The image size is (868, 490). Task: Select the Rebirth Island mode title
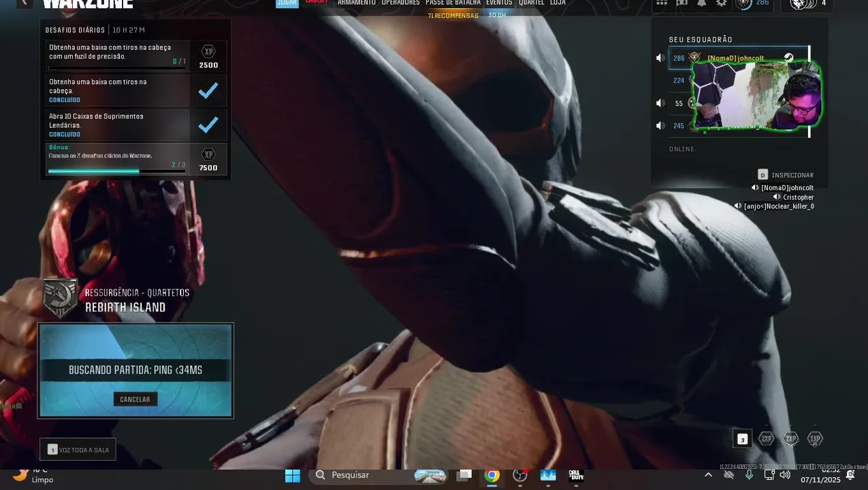click(x=125, y=308)
